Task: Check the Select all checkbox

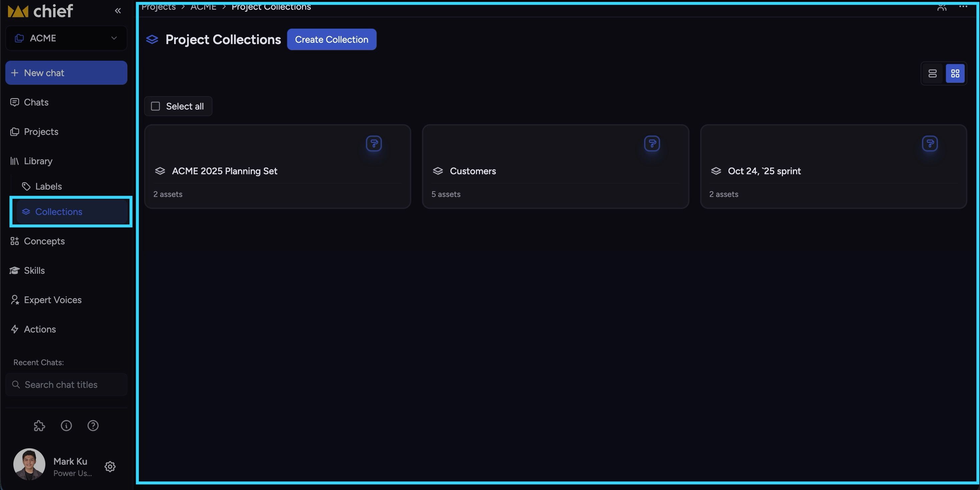Action: tap(155, 106)
